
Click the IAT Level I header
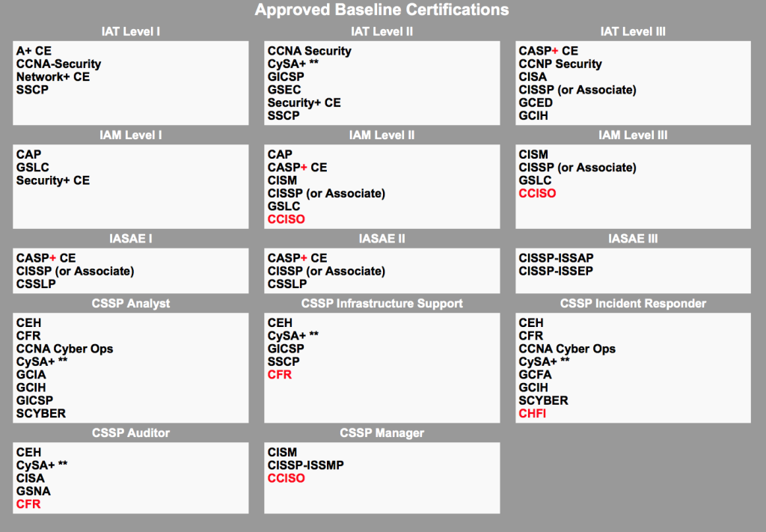pos(130,31)
